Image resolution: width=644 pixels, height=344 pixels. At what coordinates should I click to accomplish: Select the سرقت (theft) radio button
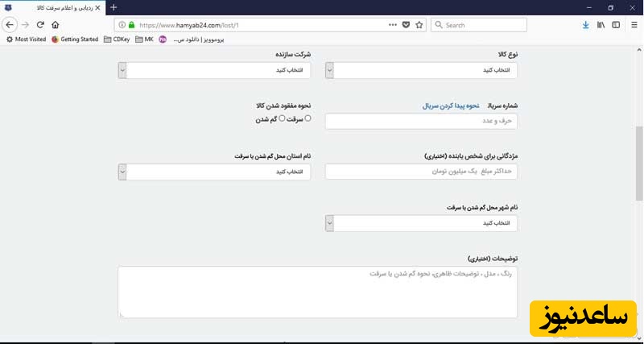tap(308, 118)
